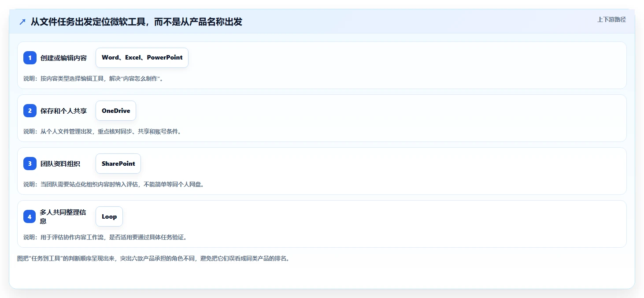
Task: Select the Word、Excel、PowerPoint chip
Action: (x=142, y=58)
